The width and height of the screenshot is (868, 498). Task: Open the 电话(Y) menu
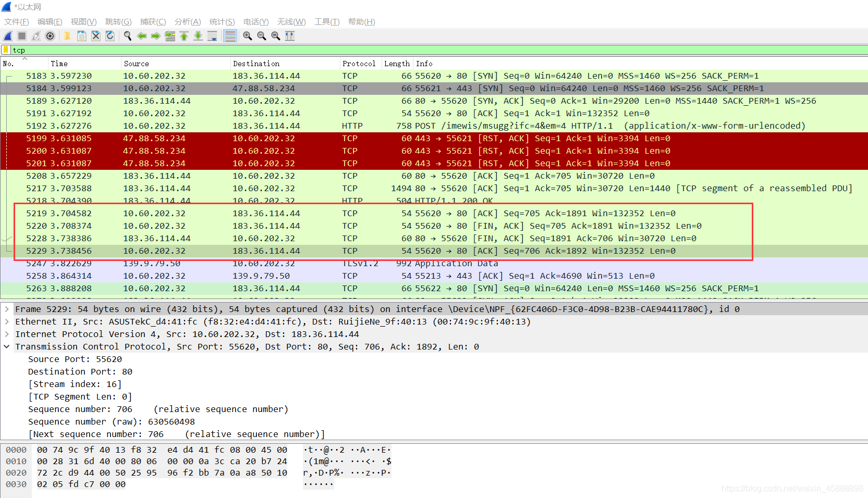pos(256,22)
